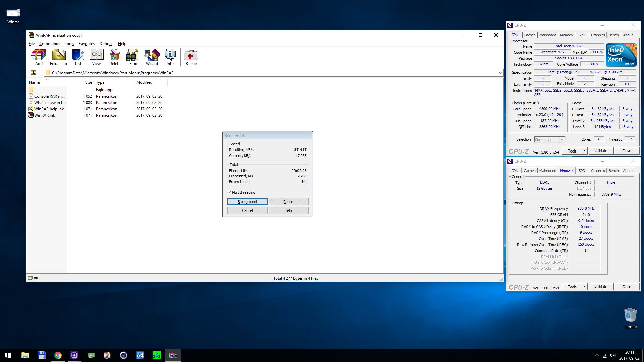Click the WinRAR status bar drive icon
This screenshot has height=362, width=644.
point(30,278)
